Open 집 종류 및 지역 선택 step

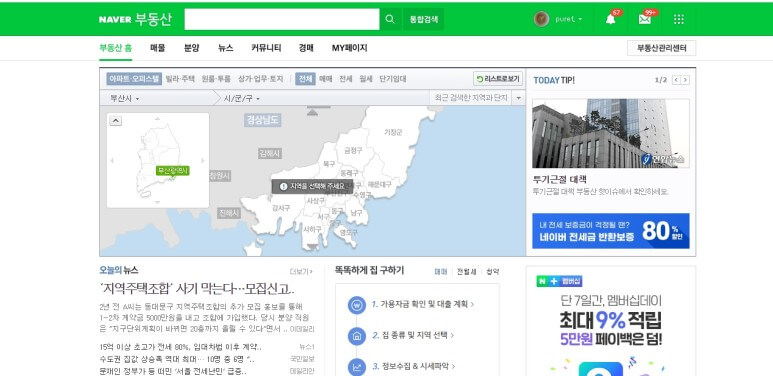413,336
